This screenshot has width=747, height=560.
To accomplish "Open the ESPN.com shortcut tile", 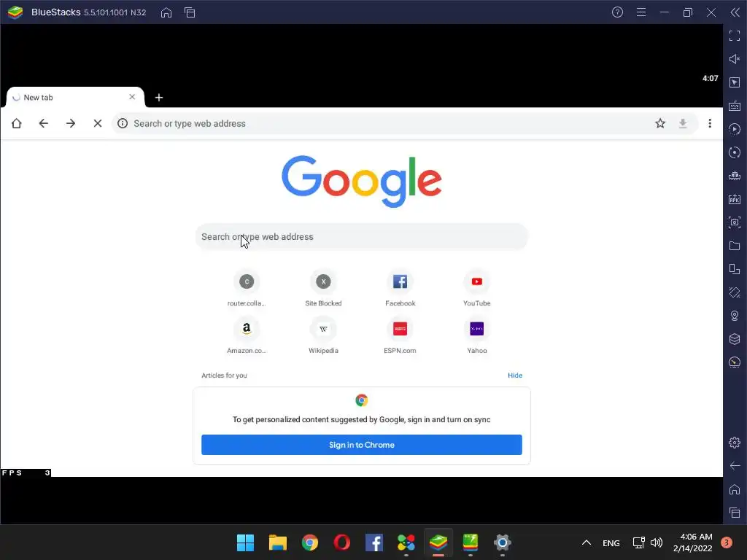I will point(400,335).
